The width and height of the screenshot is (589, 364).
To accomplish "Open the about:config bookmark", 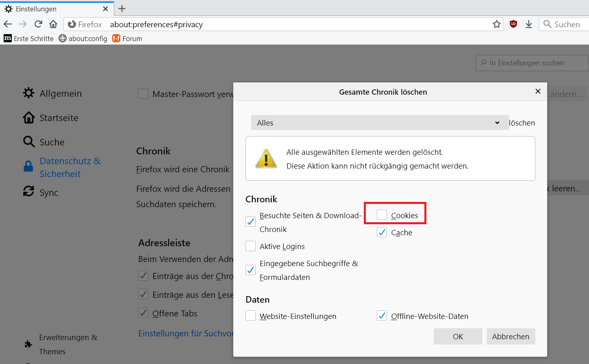I will click(83, 39).
